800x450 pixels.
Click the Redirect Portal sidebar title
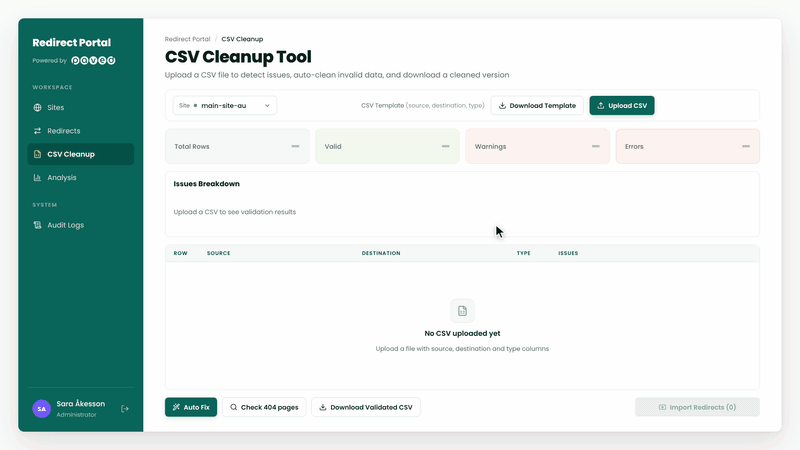[x=71, y=42]
